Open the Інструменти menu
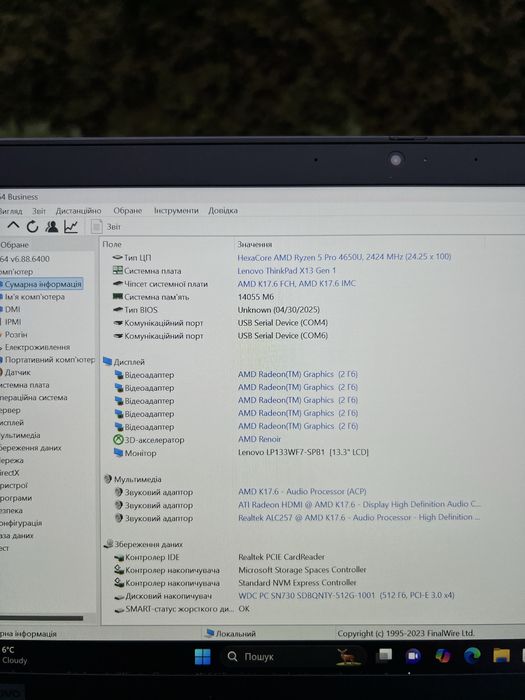Viewport: 525px width, 700px height. tap(176, 210)
